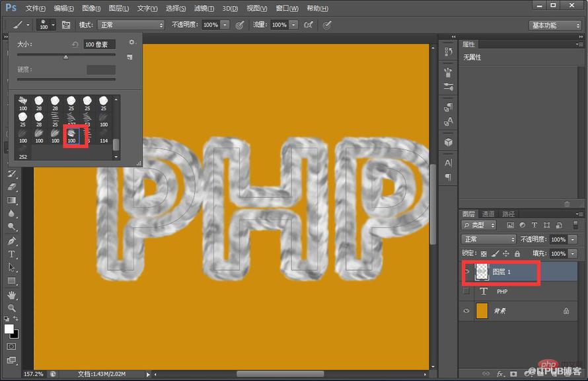Expand the 基本功能 workspace dropdown
The width and height of the screenshot is (588, 381).
click(x=555, y=25)
